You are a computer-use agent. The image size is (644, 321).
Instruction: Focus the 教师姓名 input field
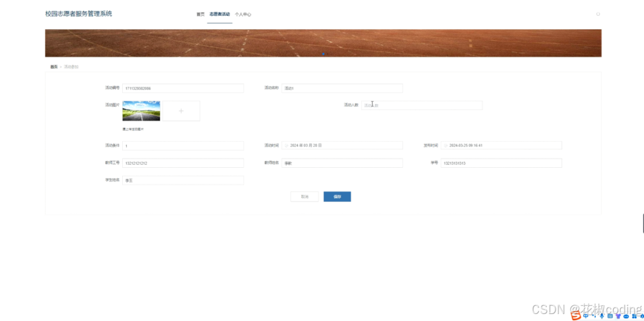tap(342, 163)
